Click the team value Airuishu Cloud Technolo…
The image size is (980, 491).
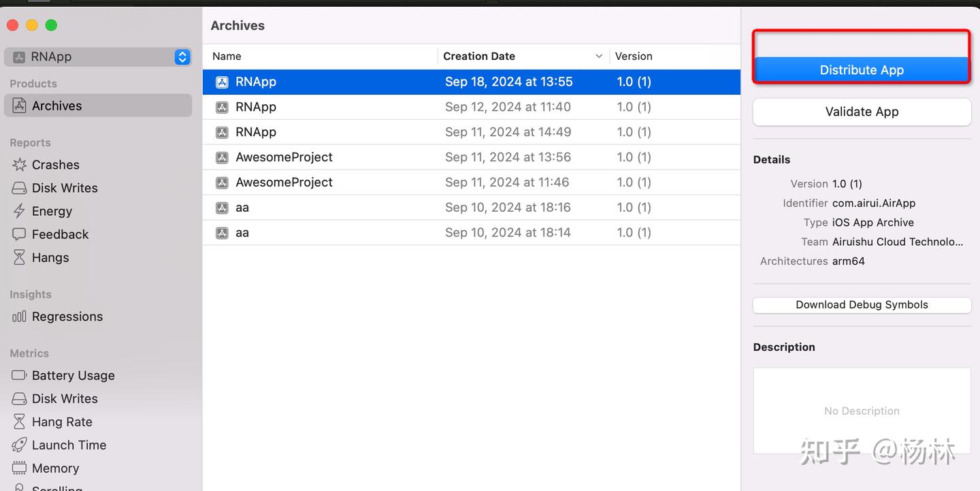tap(898, 242)
